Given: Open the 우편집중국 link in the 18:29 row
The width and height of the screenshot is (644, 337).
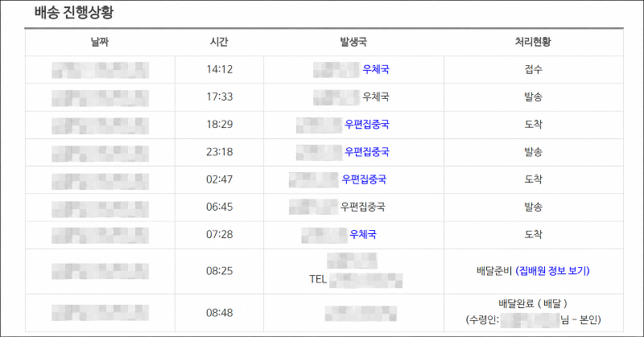Looking at the screenshot, I should click(x=367, y=125).
